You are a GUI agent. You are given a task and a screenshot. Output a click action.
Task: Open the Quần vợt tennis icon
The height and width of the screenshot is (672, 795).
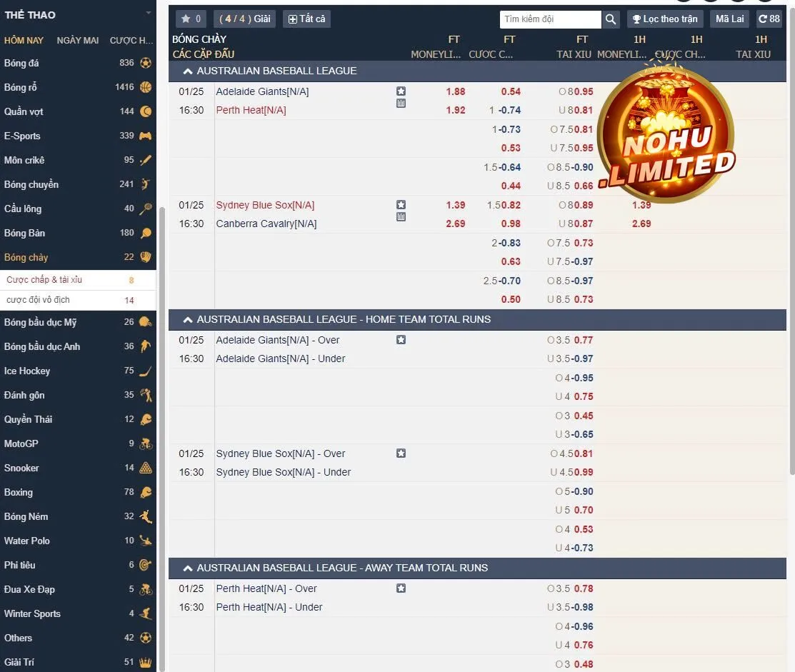click(x=146, y=111)
